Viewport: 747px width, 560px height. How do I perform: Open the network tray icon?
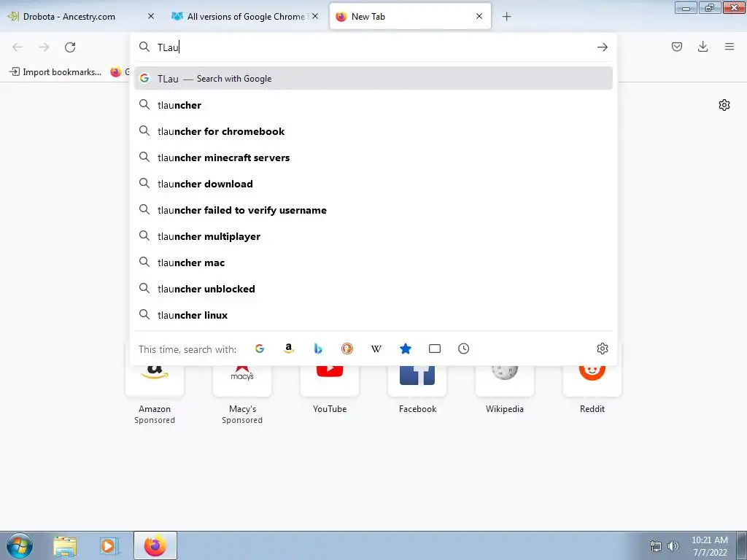point(656,545)
